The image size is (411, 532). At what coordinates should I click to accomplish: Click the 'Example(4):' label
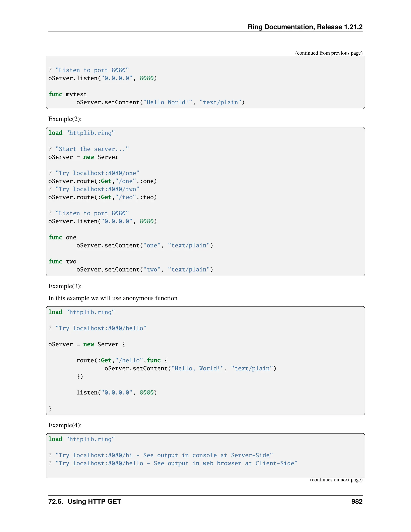click(x=65, y=425)
